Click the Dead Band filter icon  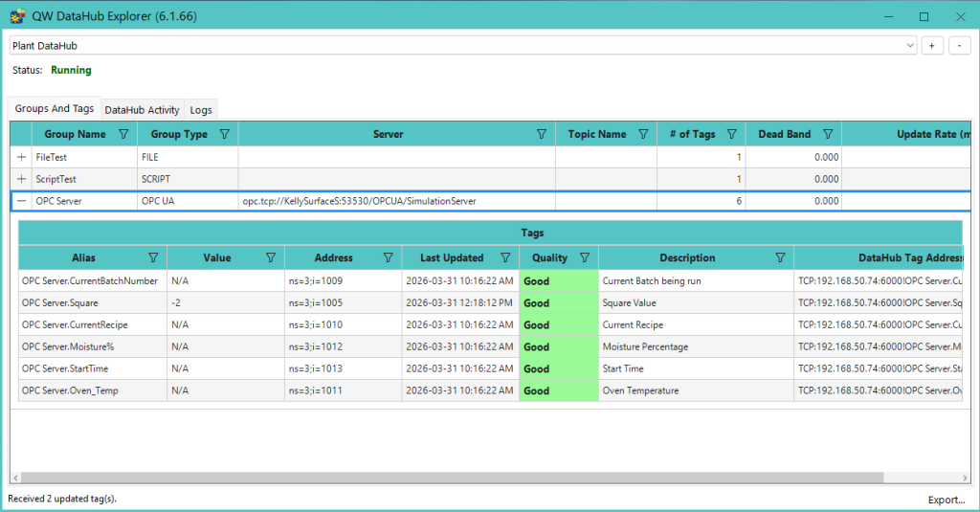tap(828, 134)
